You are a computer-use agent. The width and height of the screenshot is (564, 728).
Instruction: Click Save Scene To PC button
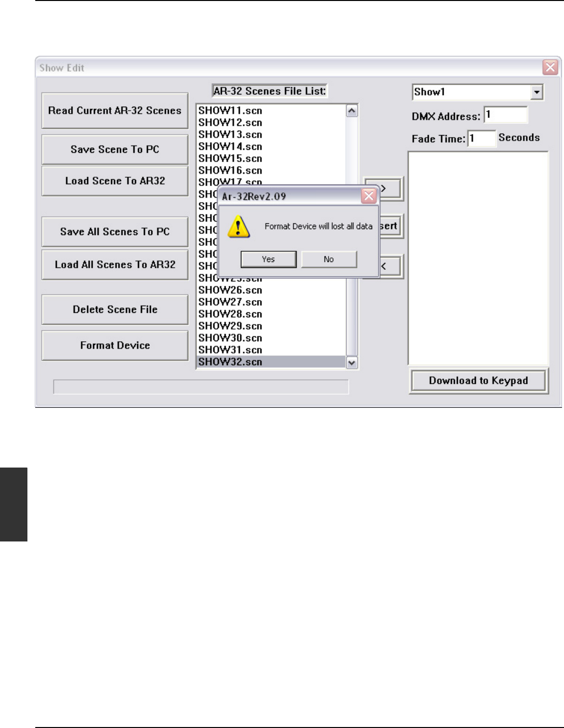pos(115,149)
